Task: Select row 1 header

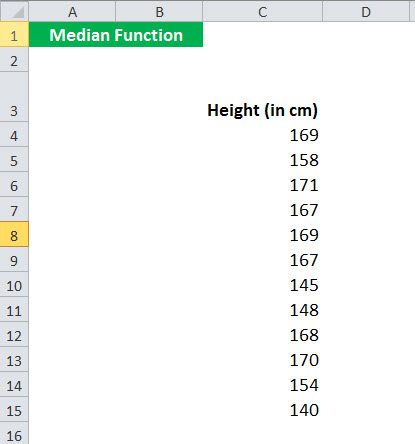Action: coord(14,34)
